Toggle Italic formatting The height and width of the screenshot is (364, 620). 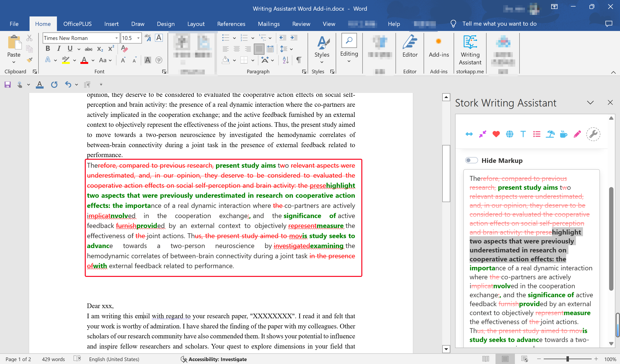59,49
